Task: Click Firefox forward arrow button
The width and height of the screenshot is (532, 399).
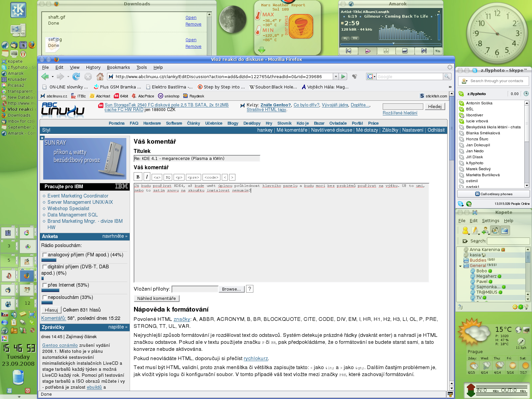Action: 60,77
